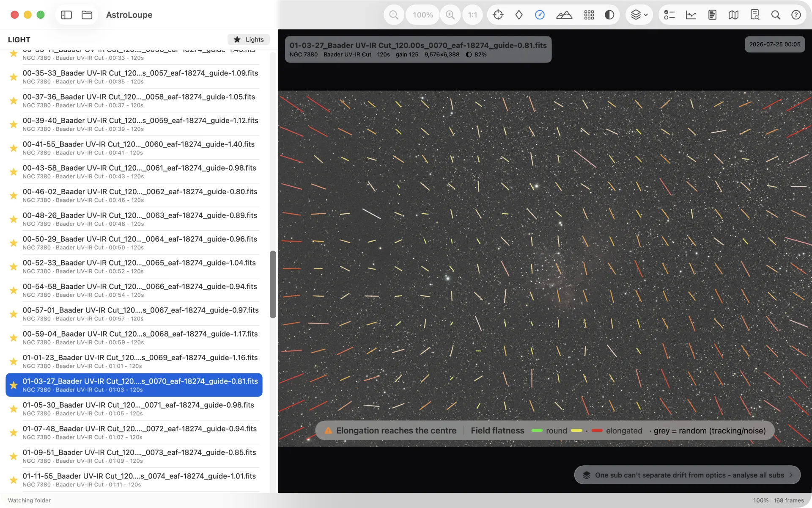Click the 82% moon illumination indicator
Screen dimensions: 812x508
(476, 55)
